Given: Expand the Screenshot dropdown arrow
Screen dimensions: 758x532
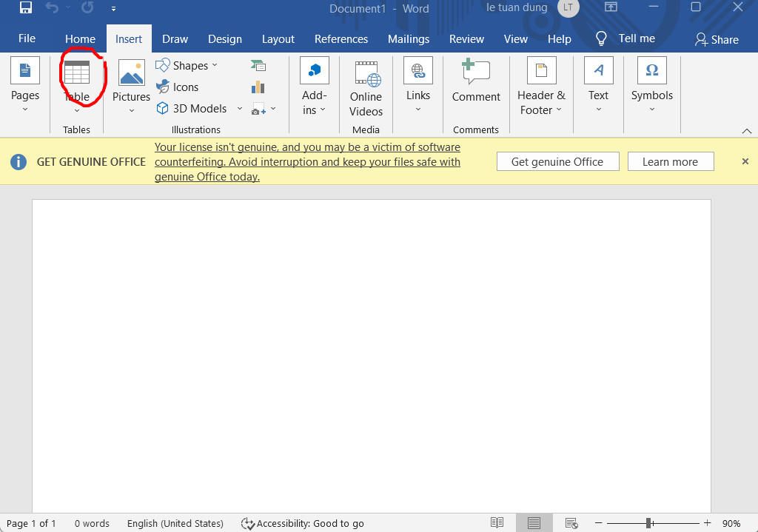Looking at the screenshot, I should (273, 109).
